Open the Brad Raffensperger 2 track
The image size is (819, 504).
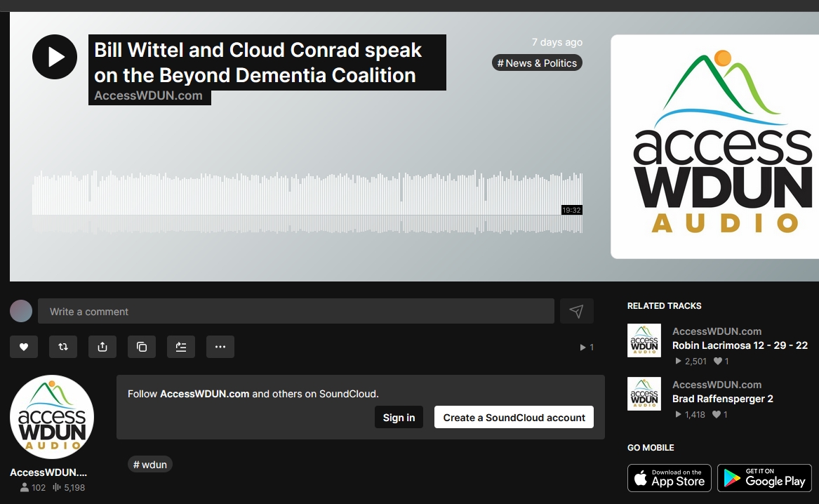pos(722,399)
